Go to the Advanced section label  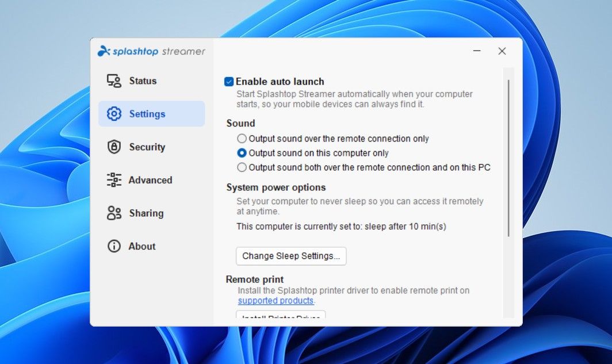click(150, 180)
